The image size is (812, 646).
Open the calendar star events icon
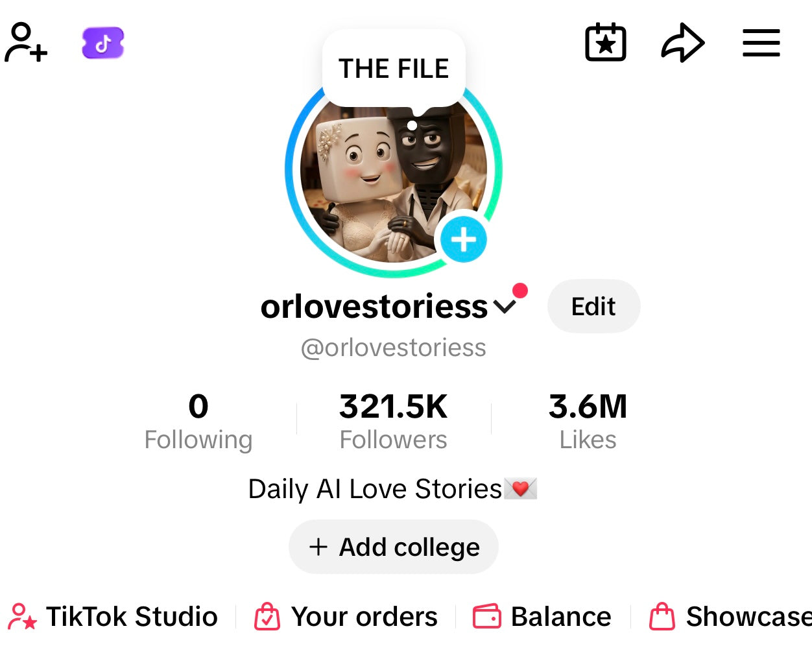(605, 43)
